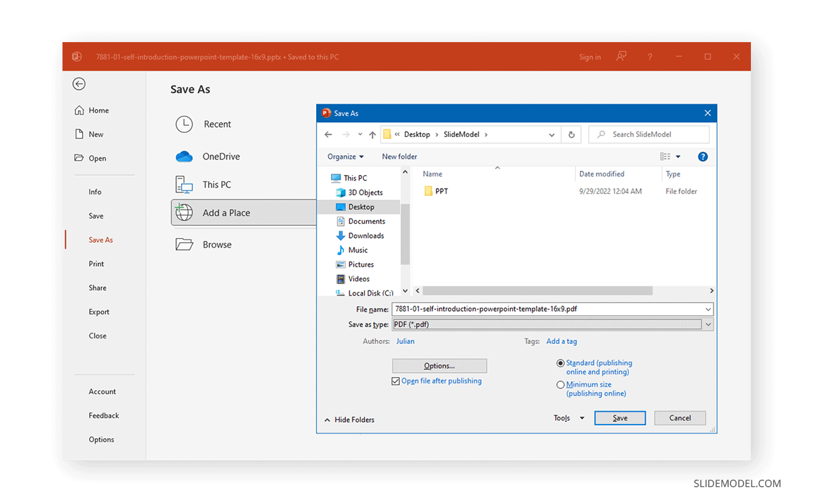The width and height of the screenshot is (814, 504).
Task: Select the This PC icon
Action: click(183, 184)
